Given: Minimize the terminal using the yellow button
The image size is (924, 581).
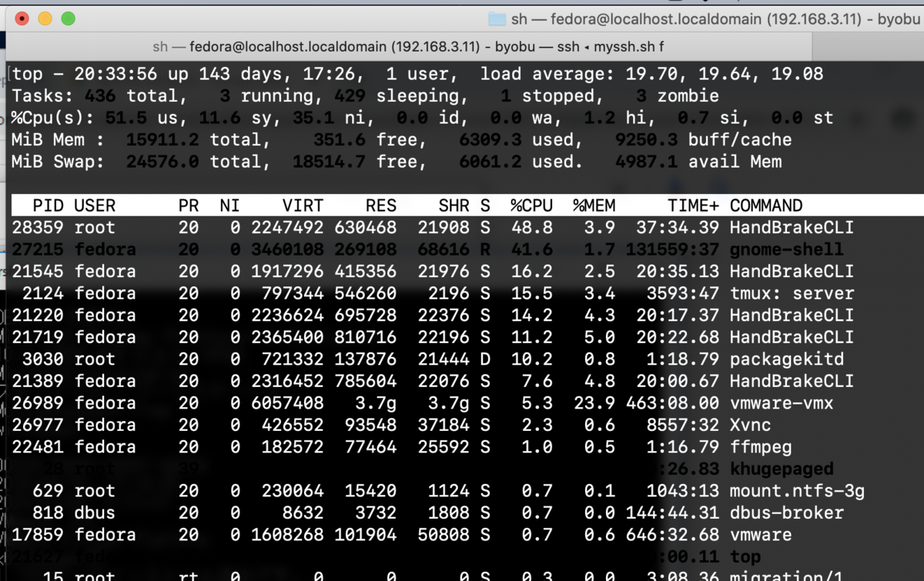Looking at the screenshot, I should 45,18.
